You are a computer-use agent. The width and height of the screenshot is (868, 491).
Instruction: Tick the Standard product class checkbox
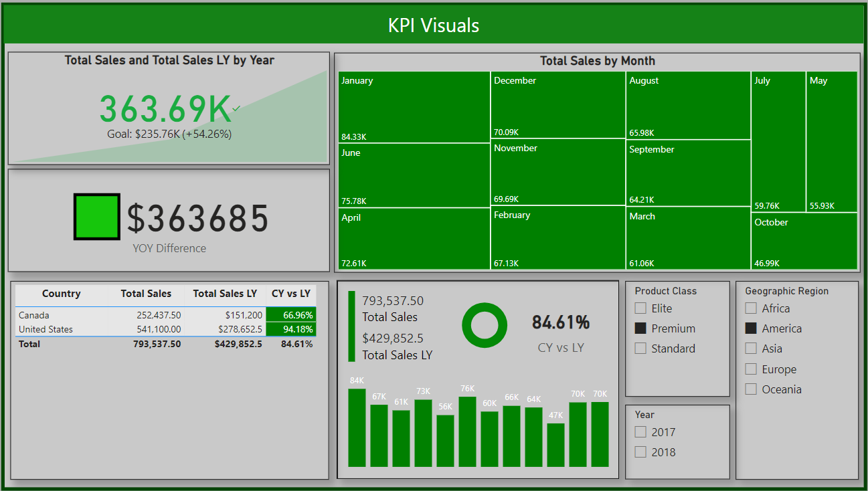[641, 349]
